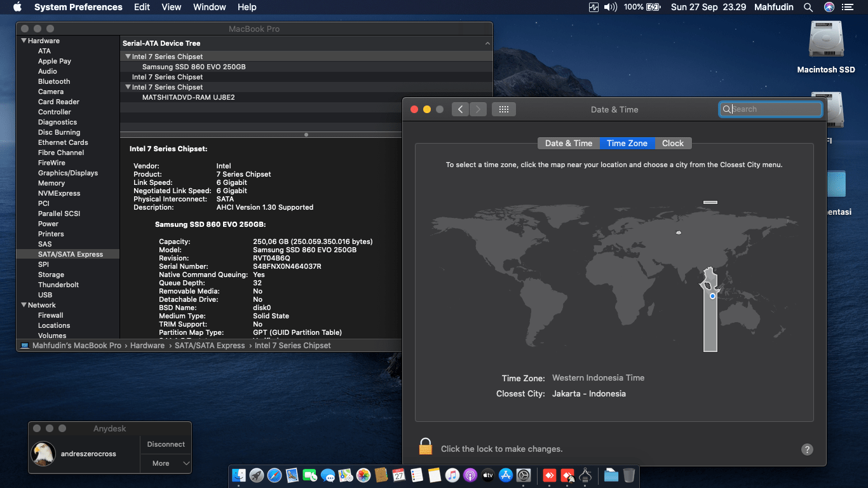868x488 pixels.
Task: Click the help question mark button
Action: coord(807,449)
